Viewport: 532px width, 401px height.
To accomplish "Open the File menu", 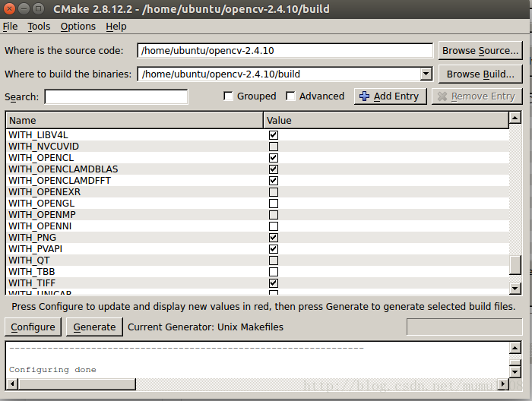I will (x=10, y=26).
